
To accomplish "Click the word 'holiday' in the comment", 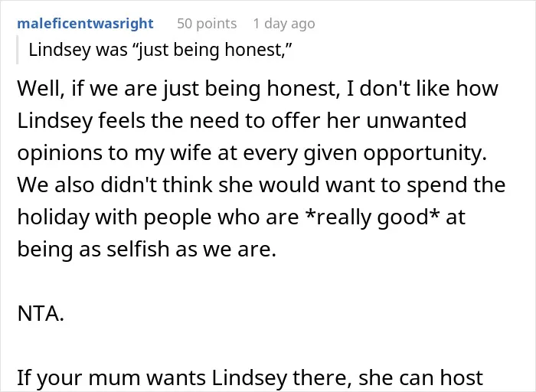I will point(54,217).
